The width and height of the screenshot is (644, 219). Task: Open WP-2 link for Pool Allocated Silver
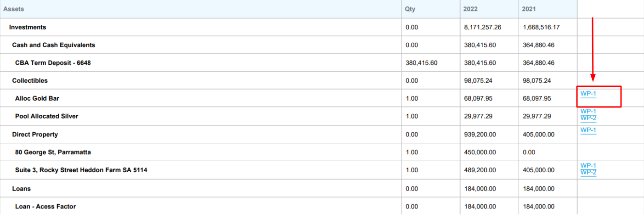pos(588,118)
